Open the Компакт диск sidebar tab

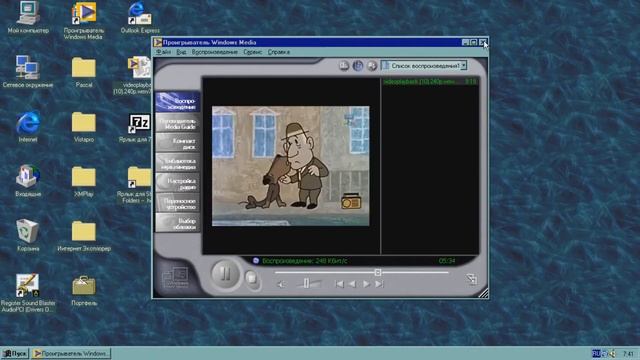178,143
